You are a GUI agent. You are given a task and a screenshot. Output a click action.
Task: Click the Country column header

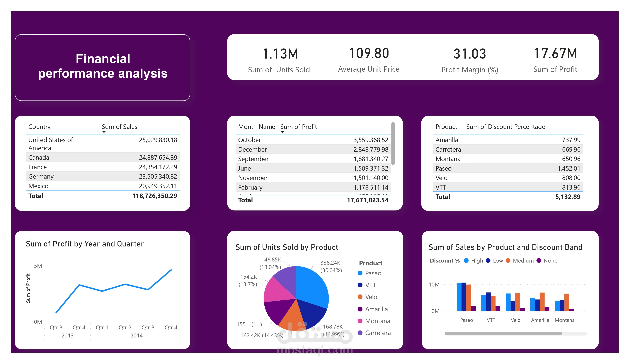coord(39,127)
